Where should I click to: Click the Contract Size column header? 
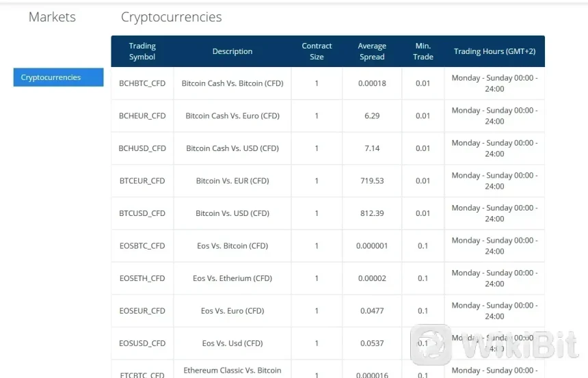317,51
